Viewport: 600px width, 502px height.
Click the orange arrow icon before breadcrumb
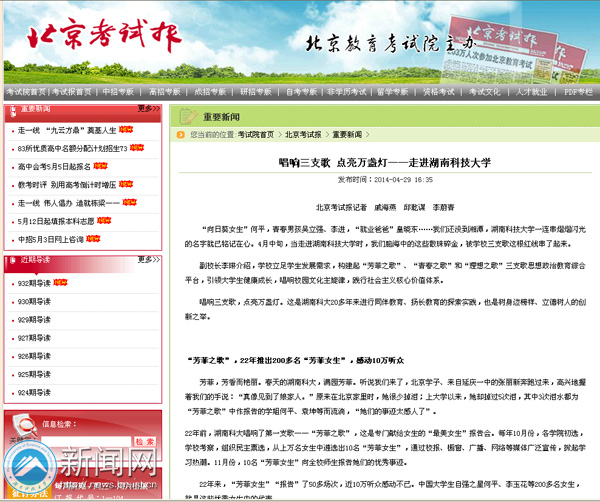coord(181,135)
